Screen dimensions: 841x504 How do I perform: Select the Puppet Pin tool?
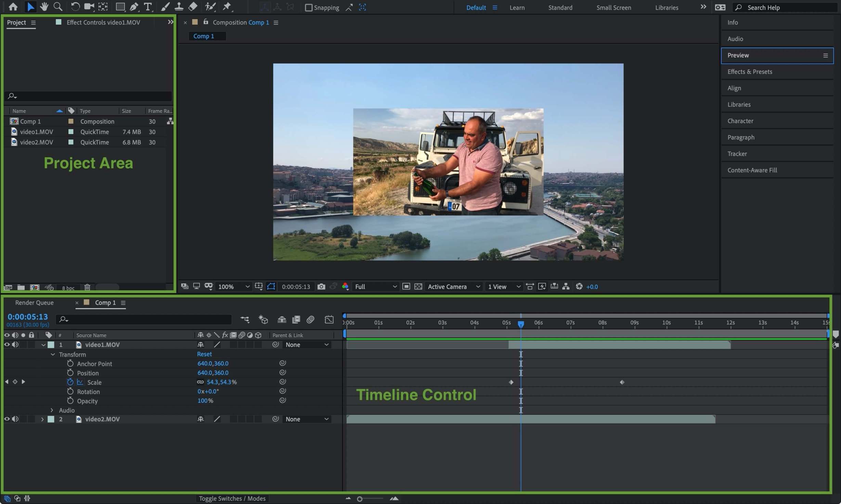click(227, 6)
